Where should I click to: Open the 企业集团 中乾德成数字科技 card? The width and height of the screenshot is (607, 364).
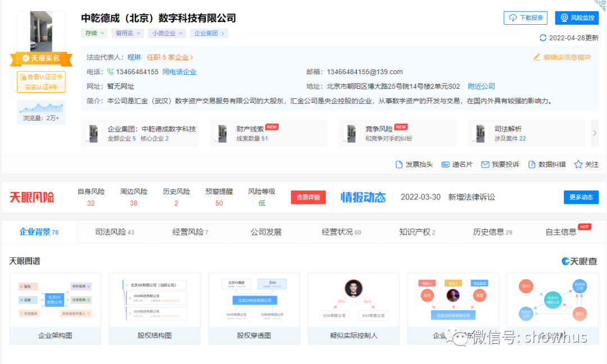pos(140,133)
